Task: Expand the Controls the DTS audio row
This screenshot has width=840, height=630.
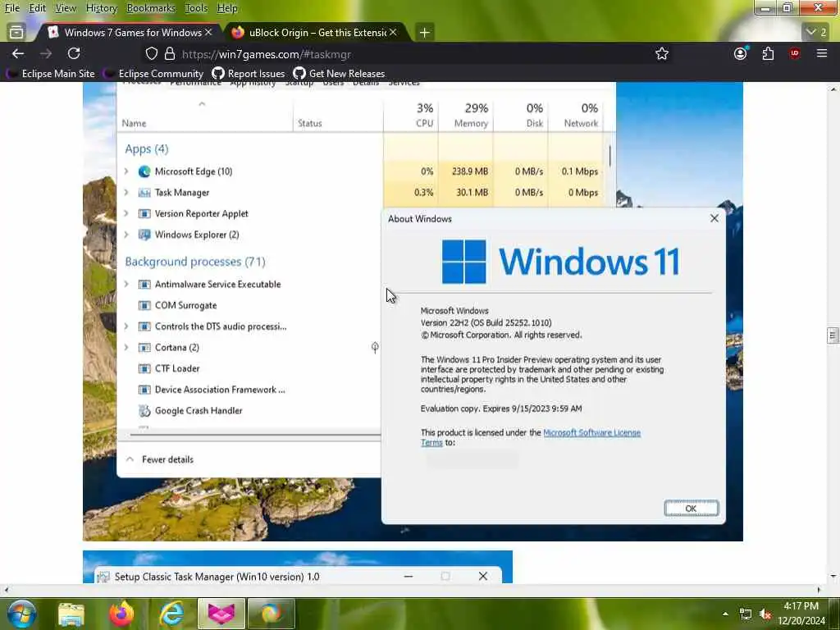Action: [126, 326]
